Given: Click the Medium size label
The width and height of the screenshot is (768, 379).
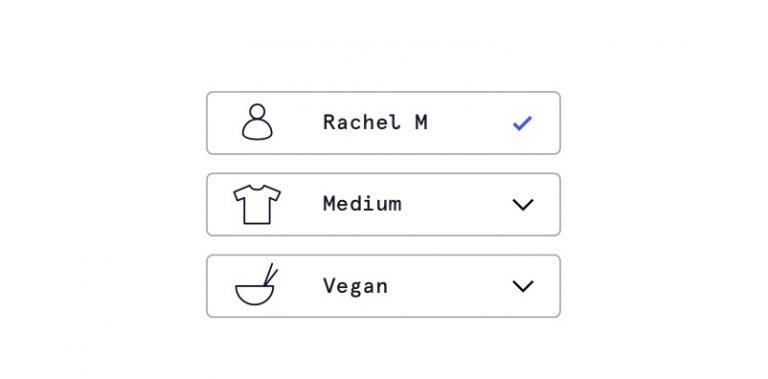Looking at the screenshot, I should pos(362,204).
